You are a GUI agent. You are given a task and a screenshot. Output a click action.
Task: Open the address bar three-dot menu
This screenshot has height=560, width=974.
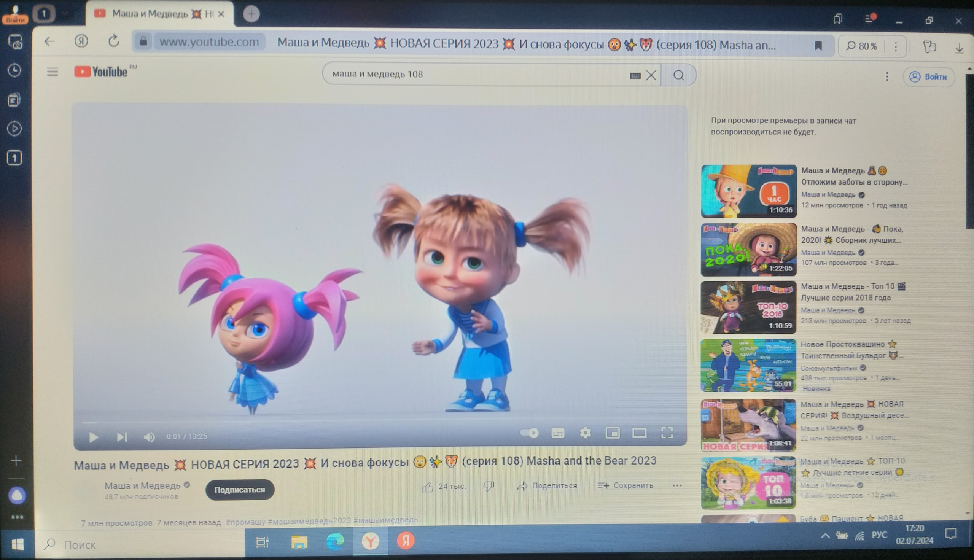(x=896, y=47)
